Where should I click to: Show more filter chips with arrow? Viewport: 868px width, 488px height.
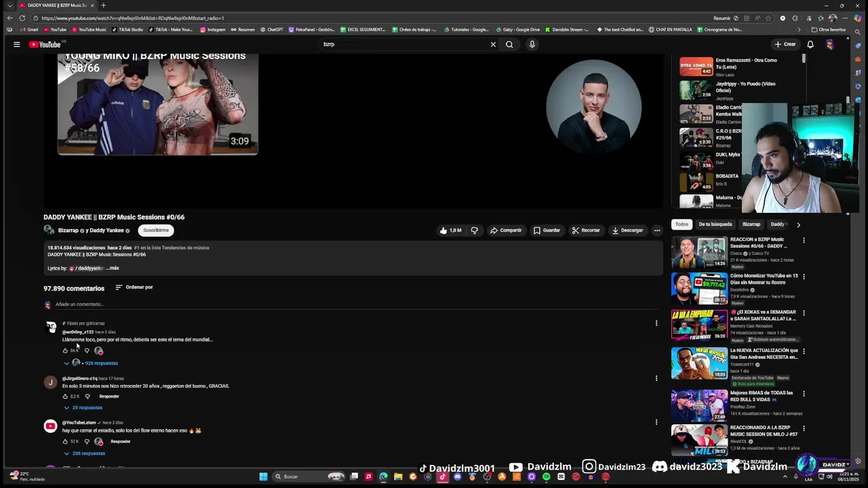(x=798, y=225)
